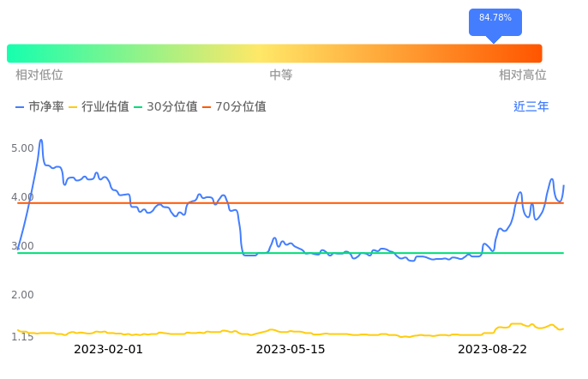Image resolution: width=588 pixels, height=379 pixels.
Task: Click the 2023-02-01 date axis label
Action: click(x=108, y=350)
